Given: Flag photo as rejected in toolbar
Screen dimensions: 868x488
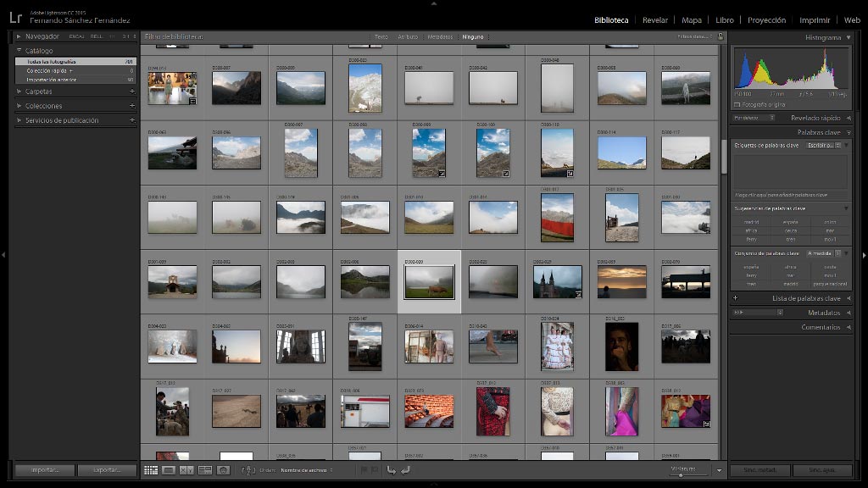Looking at the screenshot, I should (x=375, y=470).
